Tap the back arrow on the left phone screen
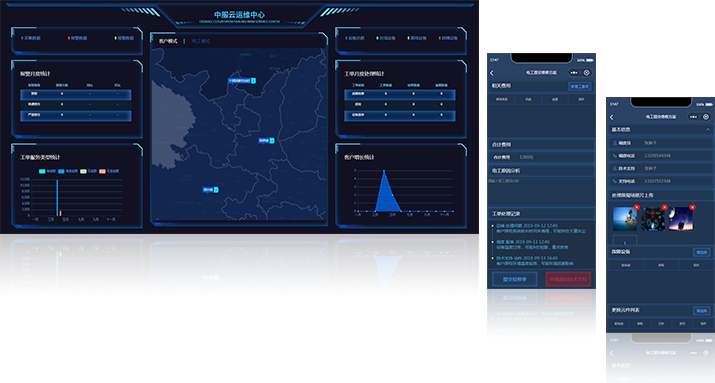The height and width of the screenshot is (383, 715). point(492,73)
